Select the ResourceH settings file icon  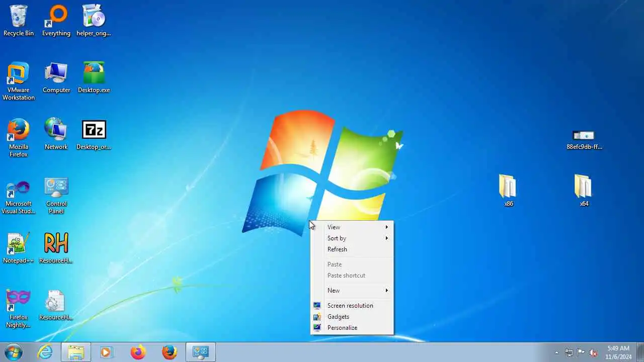[x=56, y=305]
